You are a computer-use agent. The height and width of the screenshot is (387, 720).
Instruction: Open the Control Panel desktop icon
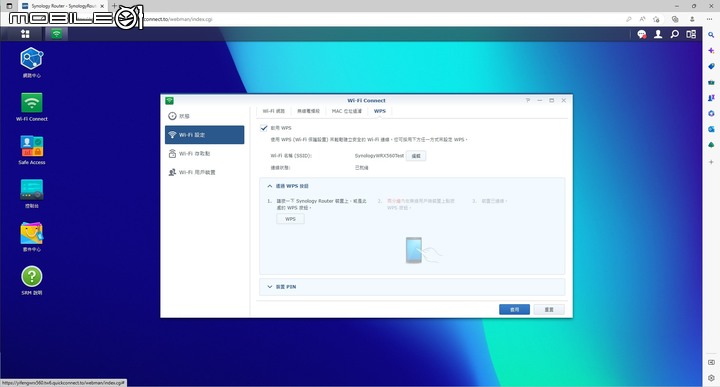[32, 193]
